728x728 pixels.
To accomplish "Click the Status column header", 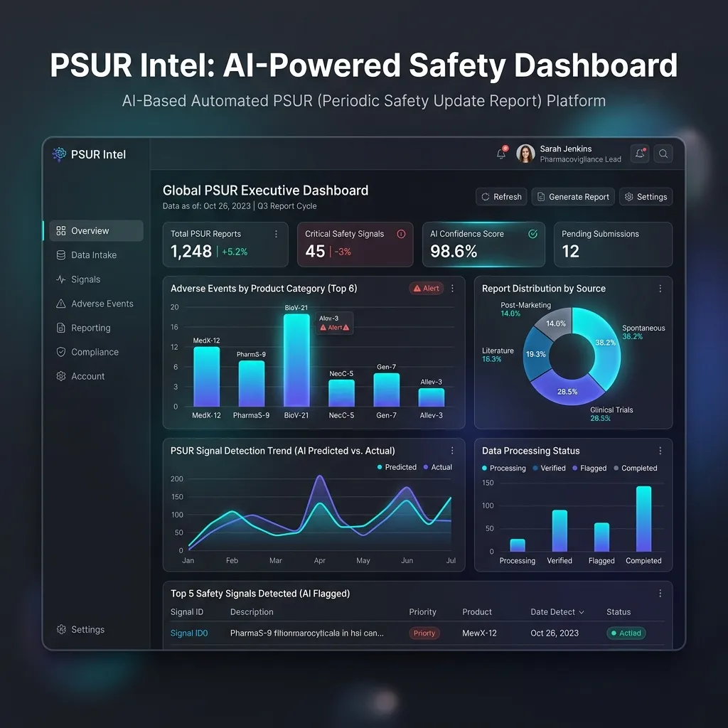I will click(619, 612).
